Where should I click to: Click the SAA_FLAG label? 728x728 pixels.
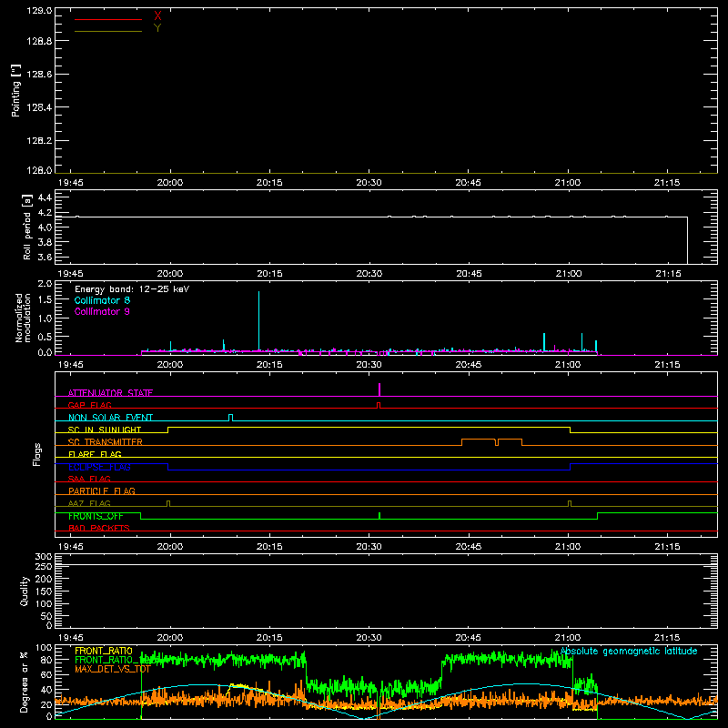point(89,479)
